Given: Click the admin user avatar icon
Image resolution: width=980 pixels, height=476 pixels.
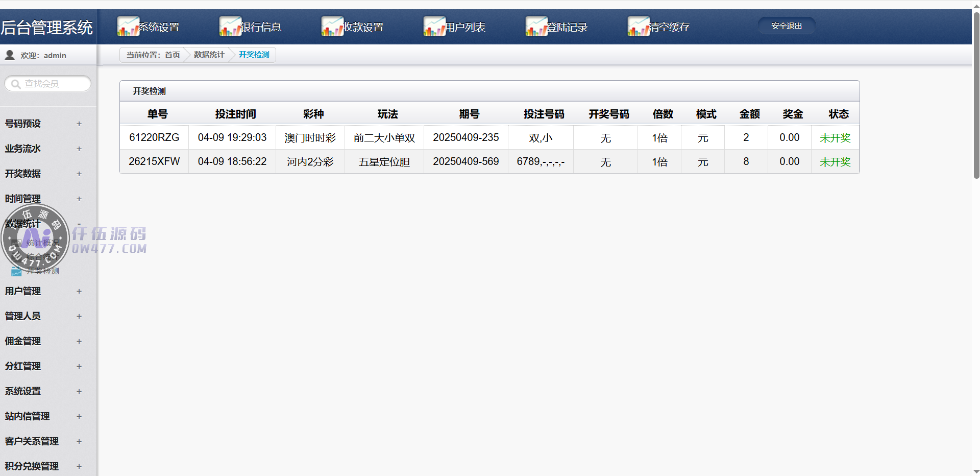Looking at the screenshot, I should 10,55.
